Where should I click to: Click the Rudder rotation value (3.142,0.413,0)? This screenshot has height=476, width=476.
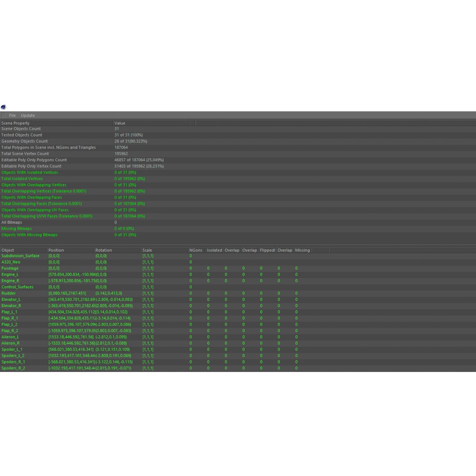tap(109, 293)
